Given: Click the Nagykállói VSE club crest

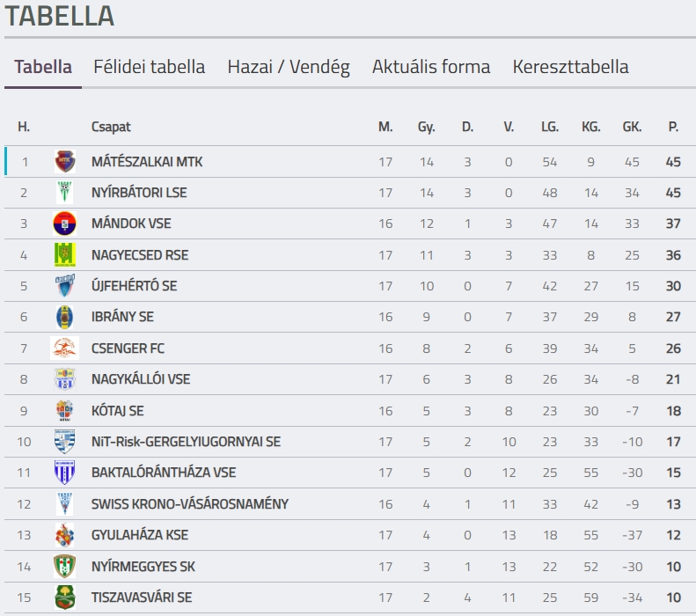Looking at the screenshot, I should 65,379.
